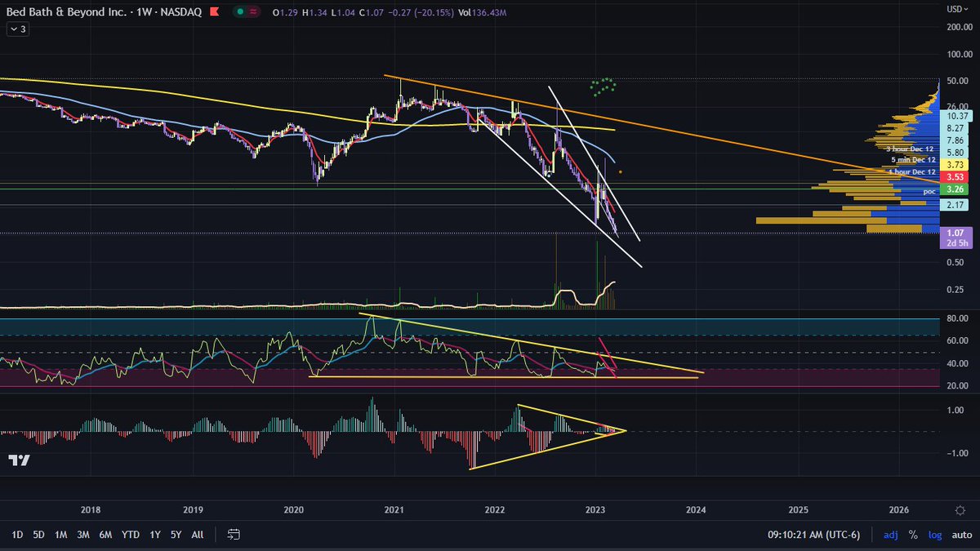Open the go to date calendar icon

point(234,535)
